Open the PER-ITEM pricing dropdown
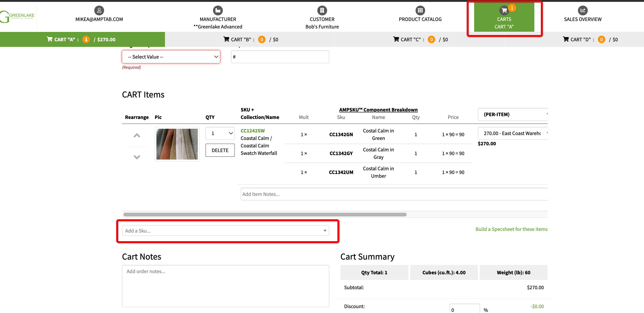644x313 pixels. point(512,115)
